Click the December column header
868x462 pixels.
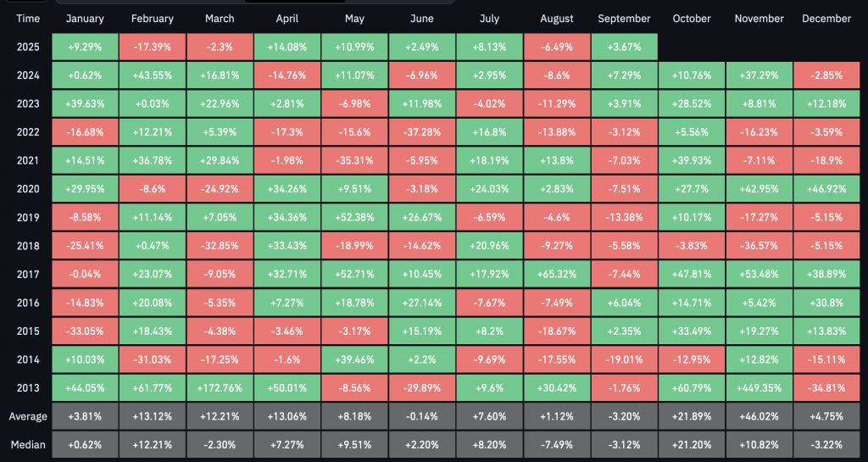826,19
